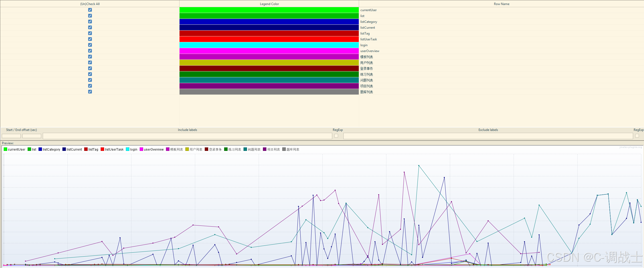Pick the 项目列表 purple color bar

pos(269,86)
